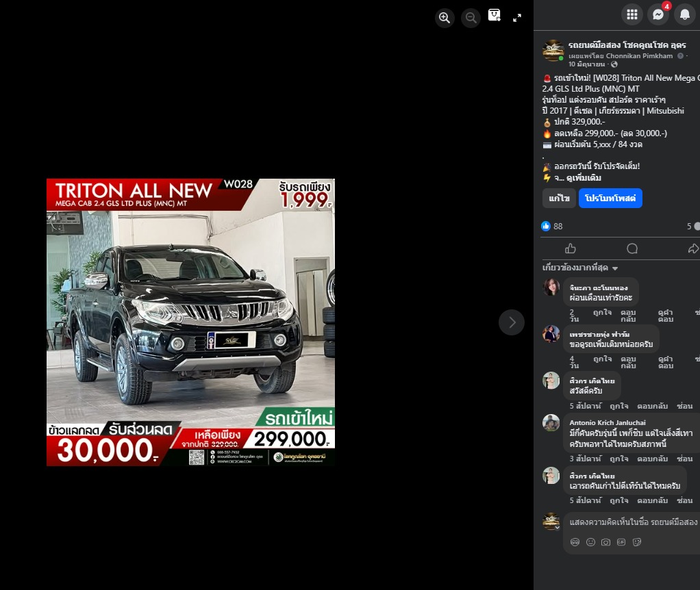Expand post text with ดูเพิ่มเติม
This screenshot has height=590, width=700.
(x=584, y=178)
